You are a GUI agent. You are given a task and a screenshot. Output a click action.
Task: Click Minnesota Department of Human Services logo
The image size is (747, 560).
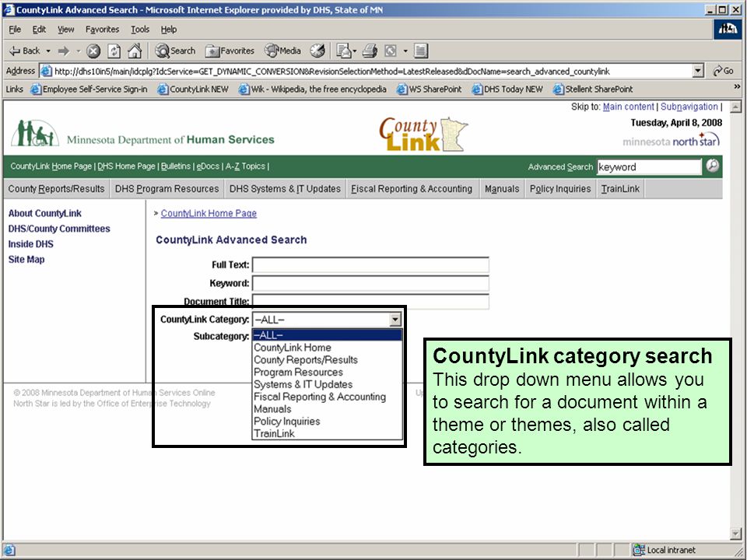[x=143, y=135]
